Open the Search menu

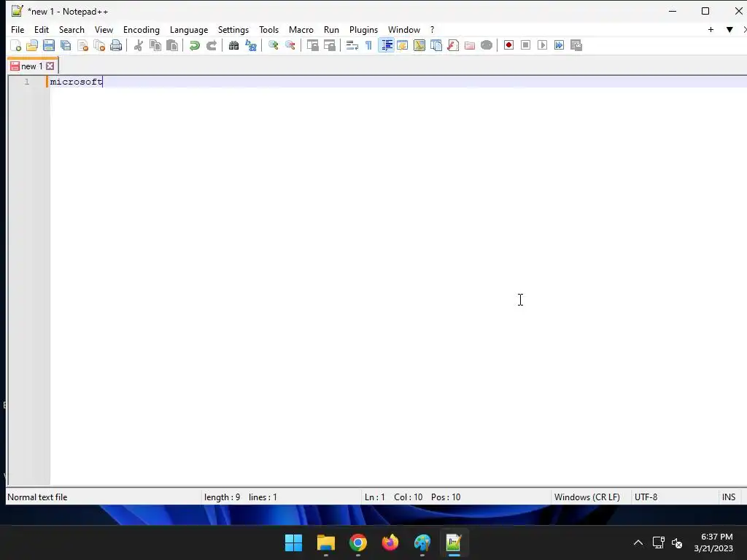pyautogui.click(x=71, y=29)
